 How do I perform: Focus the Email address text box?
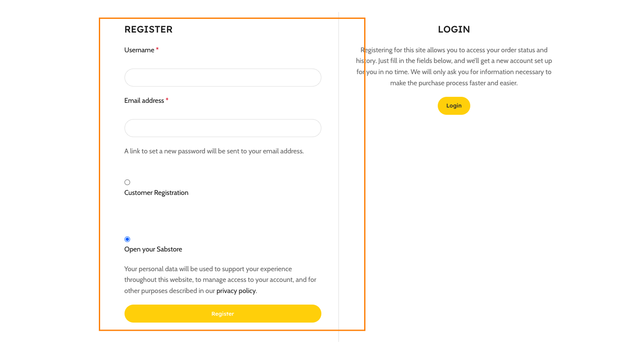(x=223, y=128)
